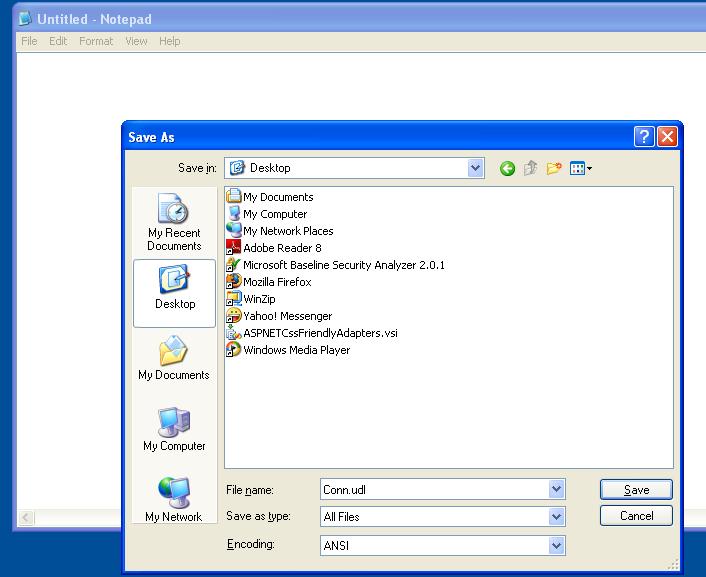Click the Up One Level folder icon
706x577 pixels.
[530, 168]
